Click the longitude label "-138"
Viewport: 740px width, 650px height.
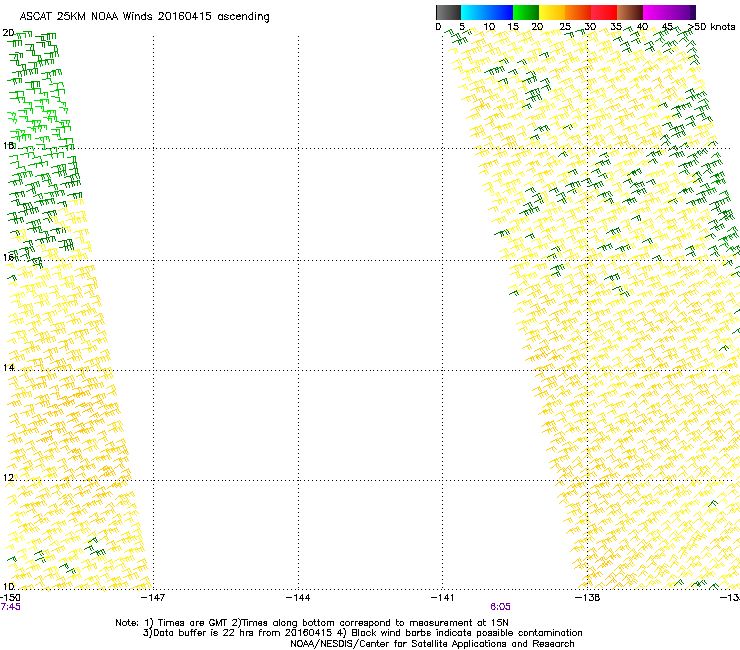[588, 598]
